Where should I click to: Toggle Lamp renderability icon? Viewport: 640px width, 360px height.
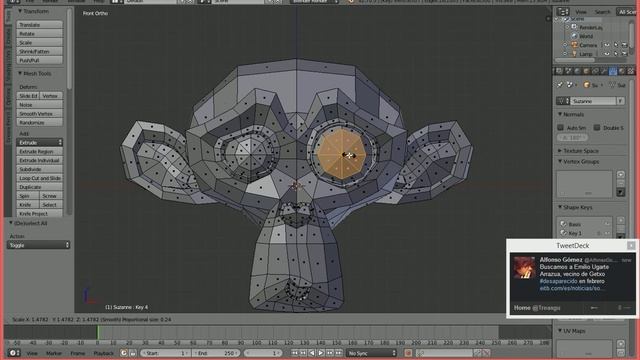(624, 53)
